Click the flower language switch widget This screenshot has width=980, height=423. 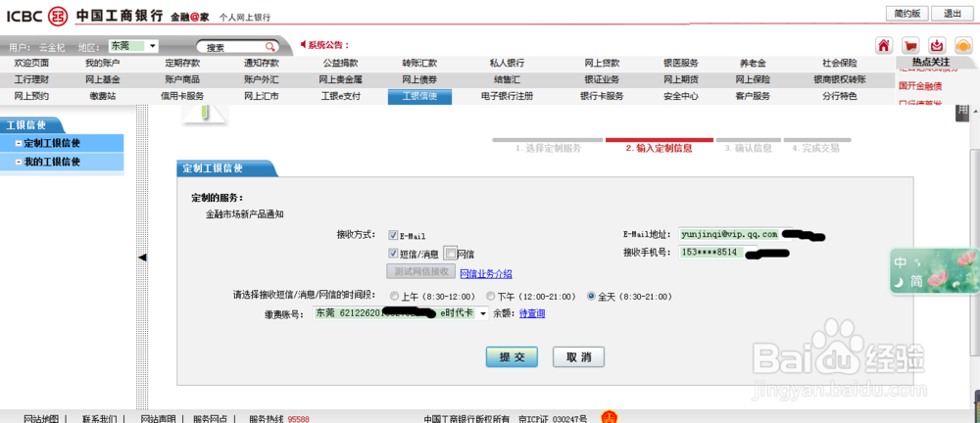coord(934,271)
